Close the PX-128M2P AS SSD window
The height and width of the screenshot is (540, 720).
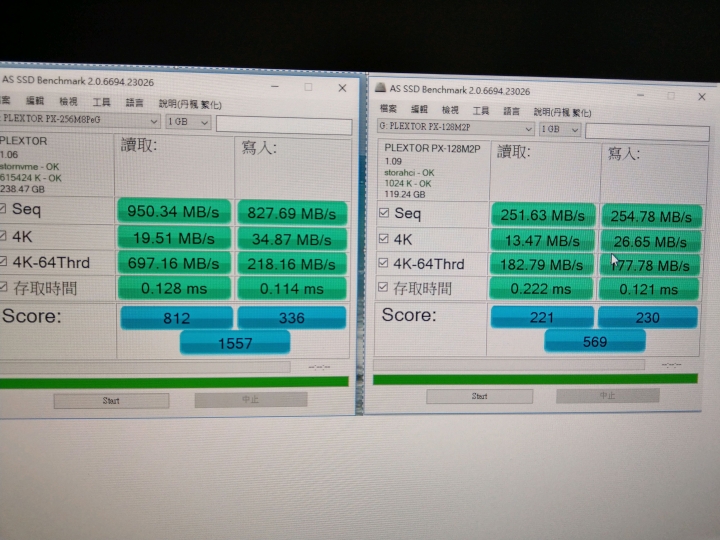coord(702,96)
